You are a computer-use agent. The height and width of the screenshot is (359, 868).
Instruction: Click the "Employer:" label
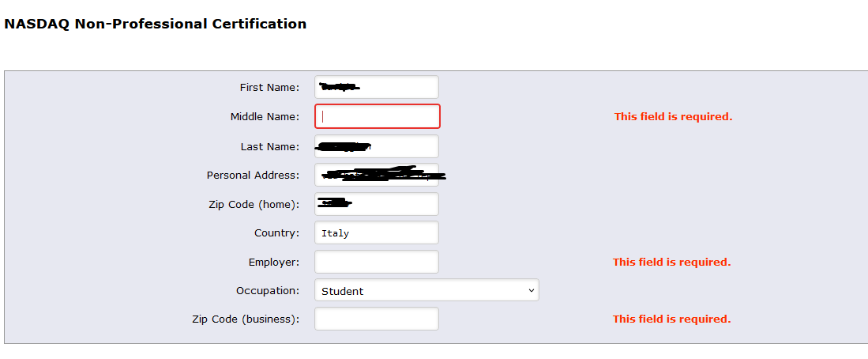[273, 262]
